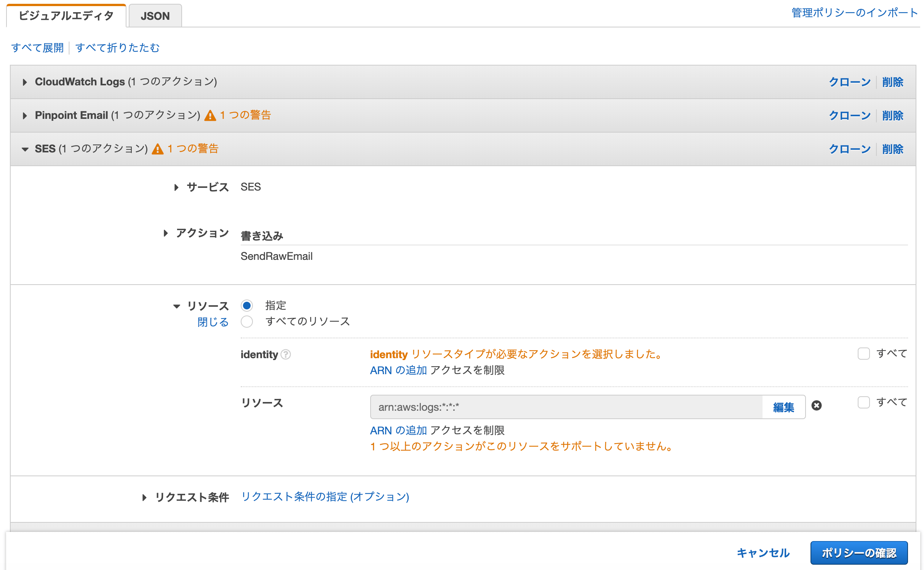Screen dimensions: 924x570
Task: Delete the SES statement
Action: pyautogui.click(x=892, y=149)
